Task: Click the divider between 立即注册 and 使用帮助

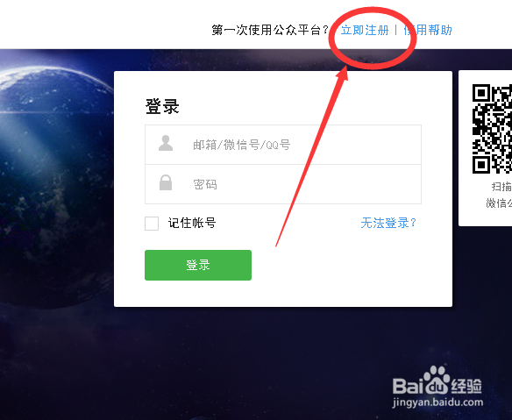Action: (396, 30)
